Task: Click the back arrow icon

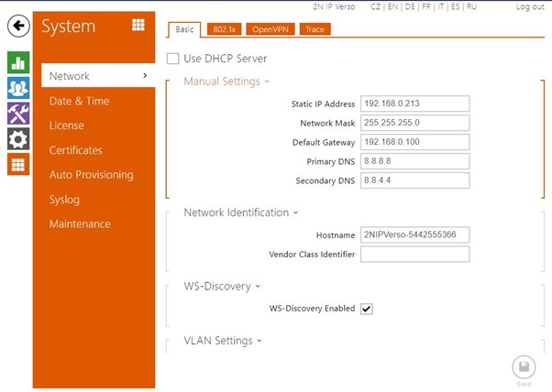Action: (18, 27)
